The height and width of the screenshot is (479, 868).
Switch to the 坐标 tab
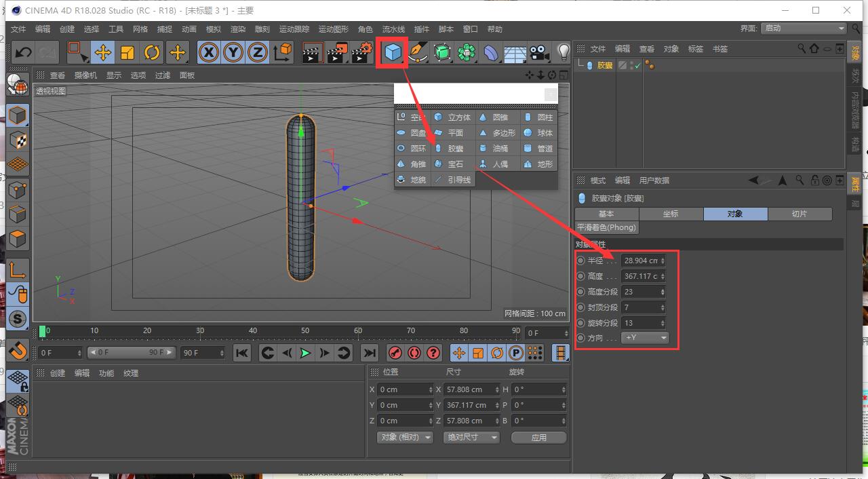(671, 214)
